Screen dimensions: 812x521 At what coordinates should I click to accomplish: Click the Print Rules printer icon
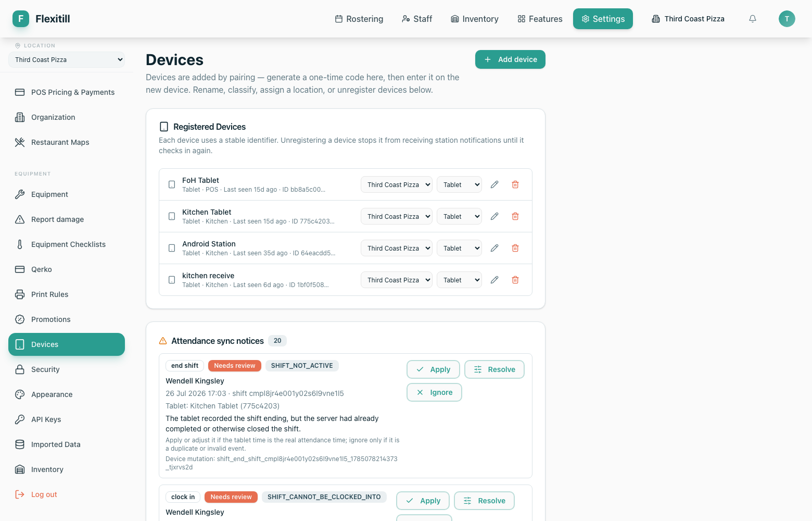20,294
